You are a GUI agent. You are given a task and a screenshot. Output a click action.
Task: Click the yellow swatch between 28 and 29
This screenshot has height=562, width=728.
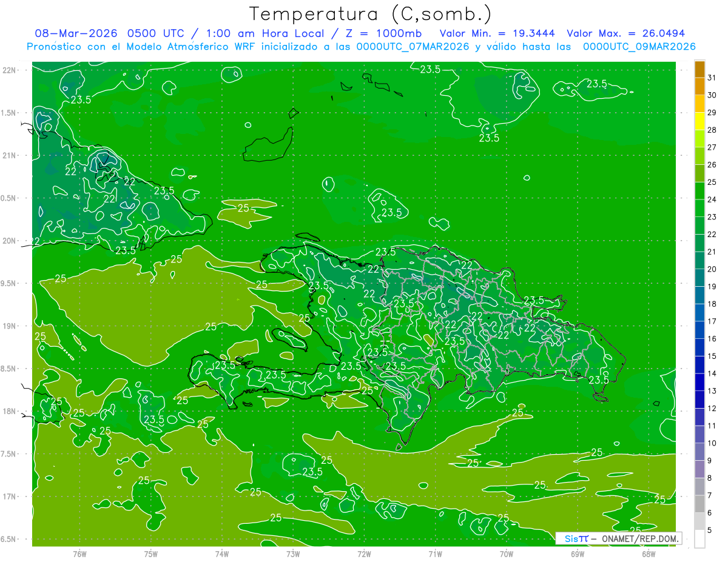(699, 121)
